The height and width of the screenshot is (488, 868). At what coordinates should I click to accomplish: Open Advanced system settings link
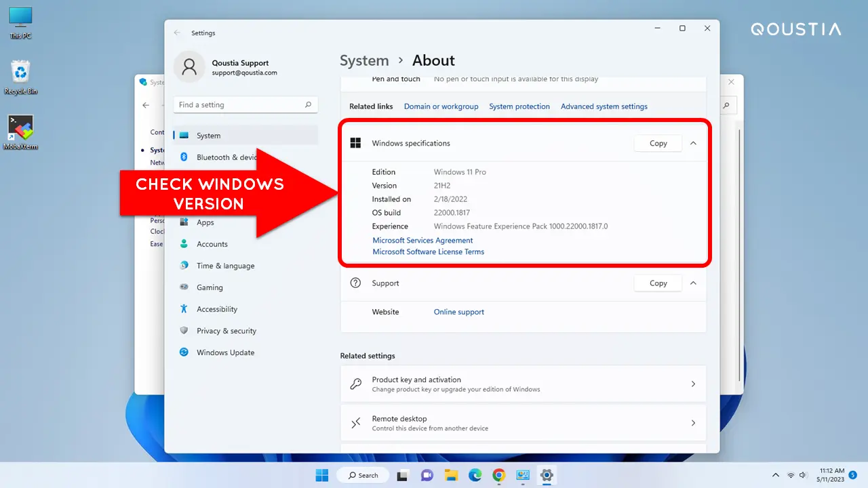pos(604,106)
